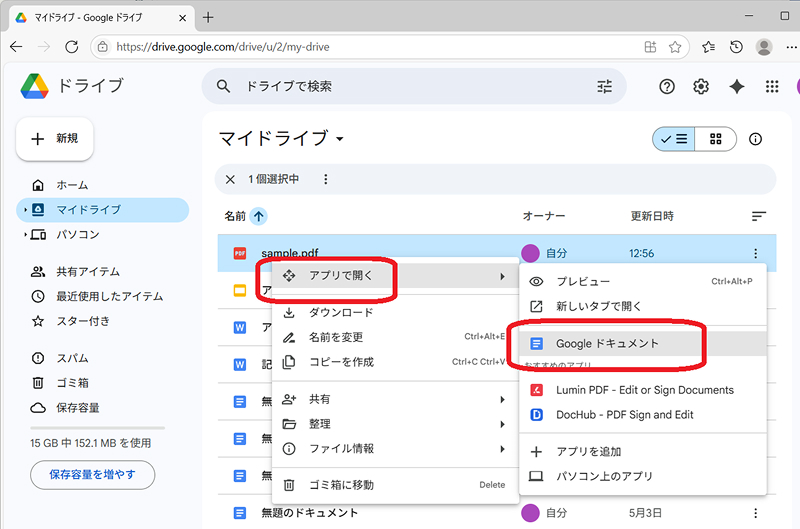Click storage usage progress bar
The height and width of the screenshot is (529, 800).
97,428
